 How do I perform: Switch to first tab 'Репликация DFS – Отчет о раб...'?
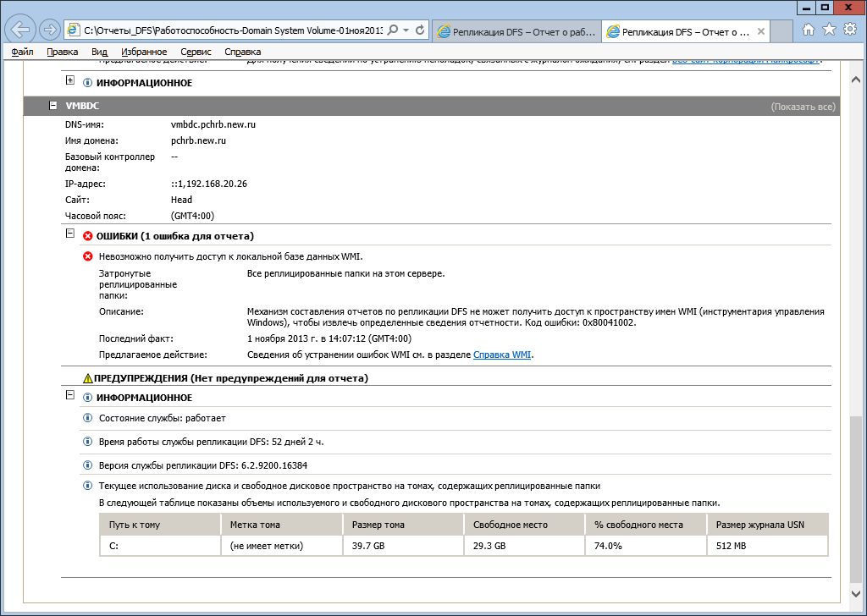click(x=516, y=32)
